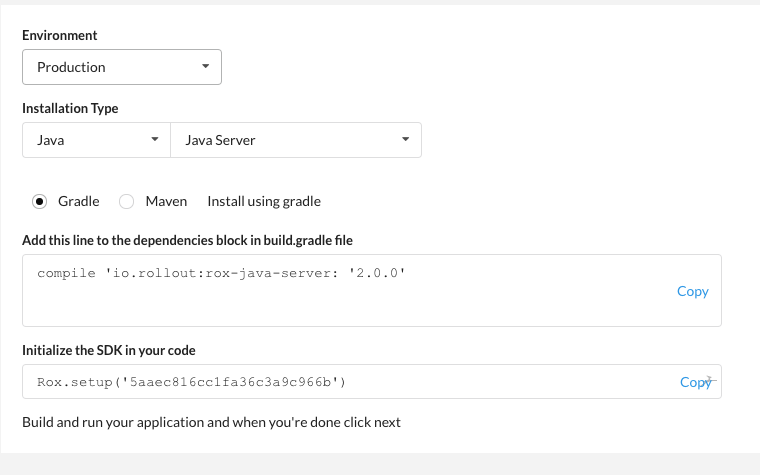The image size is (760, 475).
Task: Click the compile 'io.rollout:rox-java-server' code text
Action: coord(221,273)
